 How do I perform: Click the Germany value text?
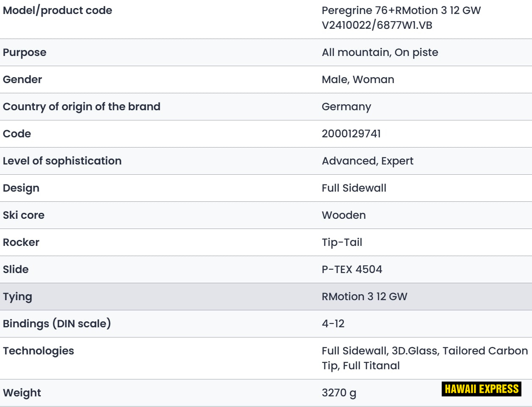pyautogui.click(x=346, y=107)
